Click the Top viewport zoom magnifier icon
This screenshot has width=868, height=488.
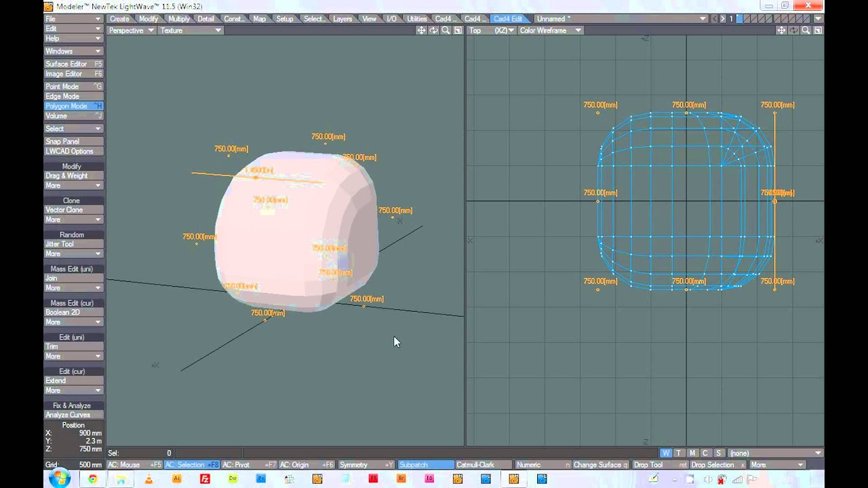[x=806, y=30]
